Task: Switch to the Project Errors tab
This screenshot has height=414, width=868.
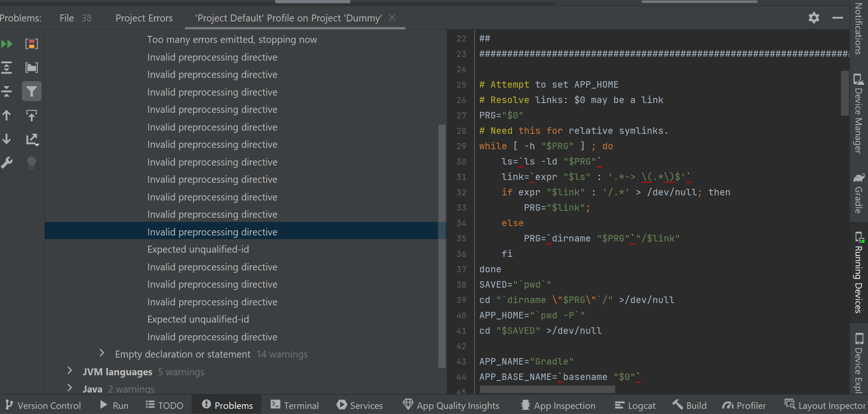Action: click(144, 18)
